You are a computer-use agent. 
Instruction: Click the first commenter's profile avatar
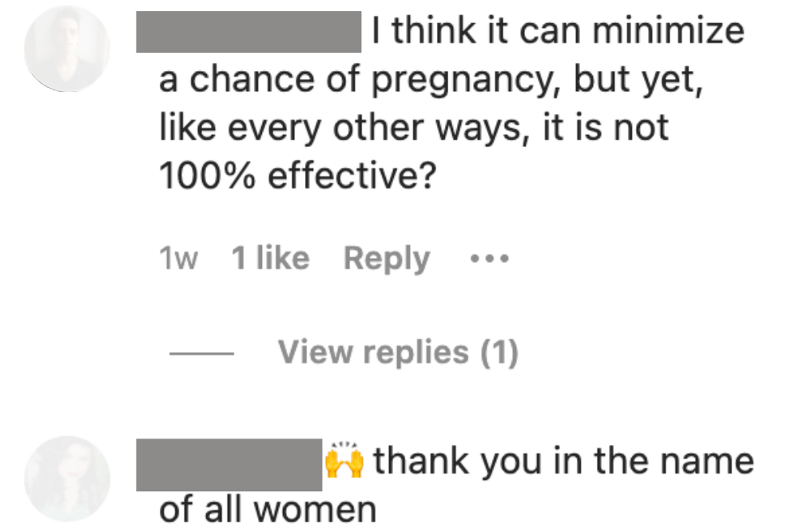tap(67, 49)
